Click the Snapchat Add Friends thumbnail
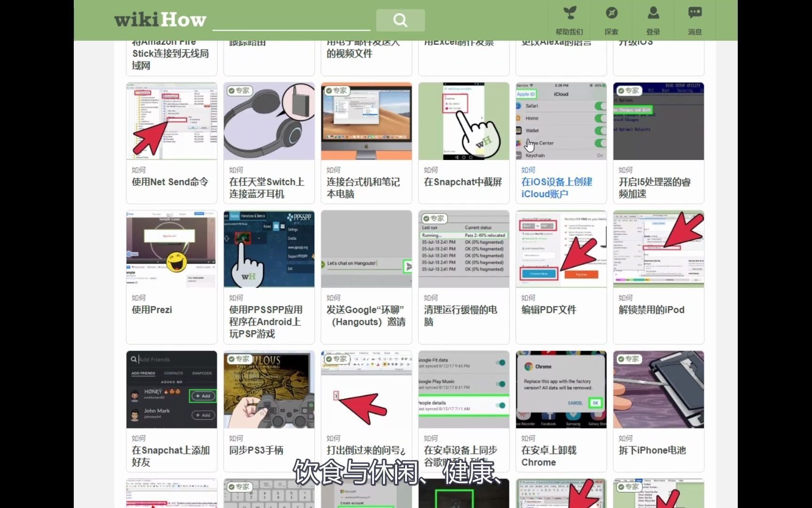The width and height of the screenshot is (812, 508). tap(172, 389)
